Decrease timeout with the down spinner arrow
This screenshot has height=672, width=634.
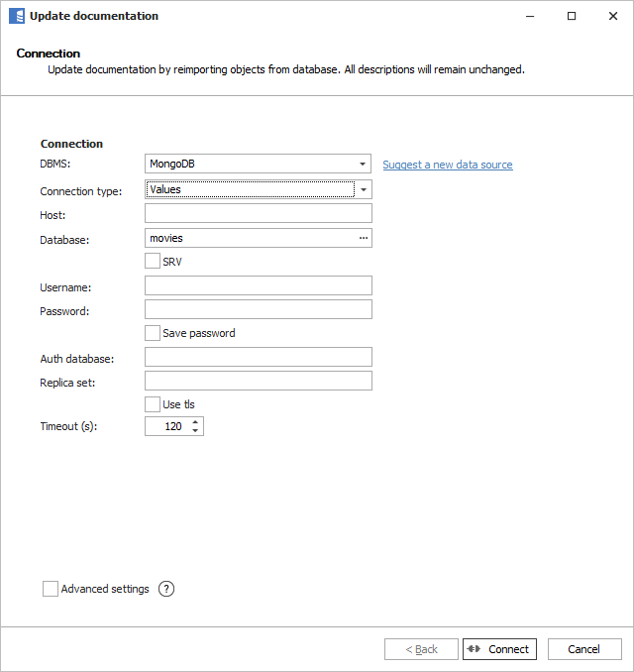pos(195,430)
